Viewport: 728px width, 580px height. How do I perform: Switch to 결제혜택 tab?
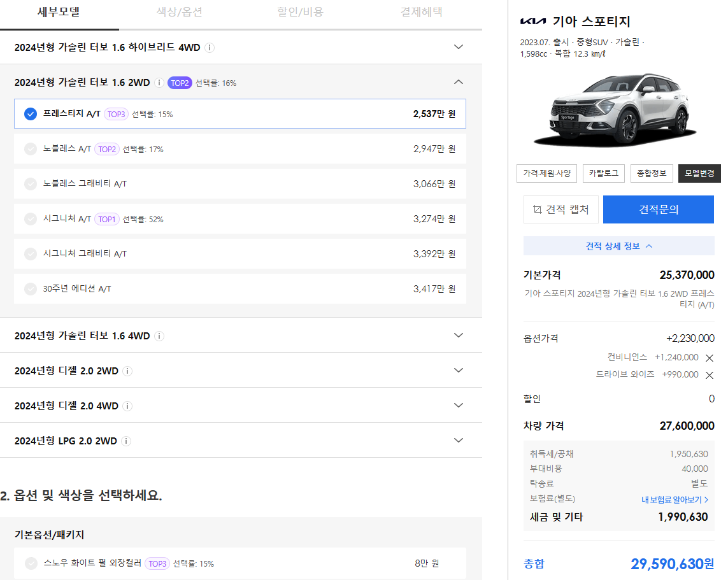click(x=421, y=13)
